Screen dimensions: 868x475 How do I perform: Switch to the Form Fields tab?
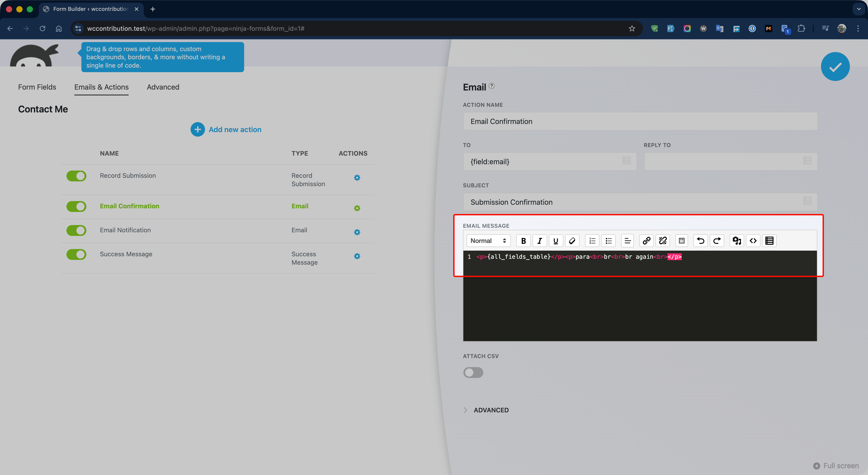pos(37,87)
